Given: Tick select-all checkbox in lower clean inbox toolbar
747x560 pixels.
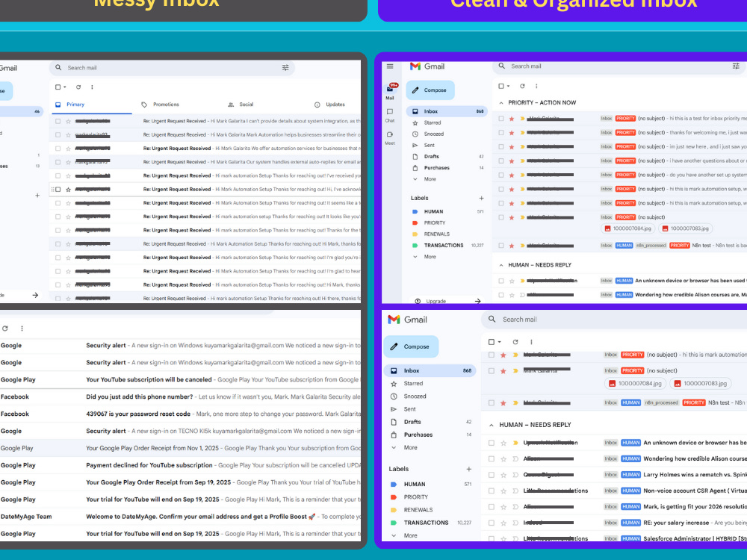Looking at the screenshot, I should point(492,342).
